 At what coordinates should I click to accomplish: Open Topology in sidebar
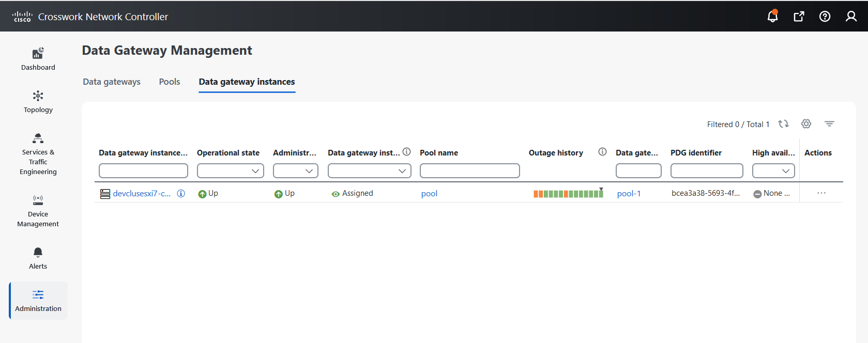click(38, 102)
